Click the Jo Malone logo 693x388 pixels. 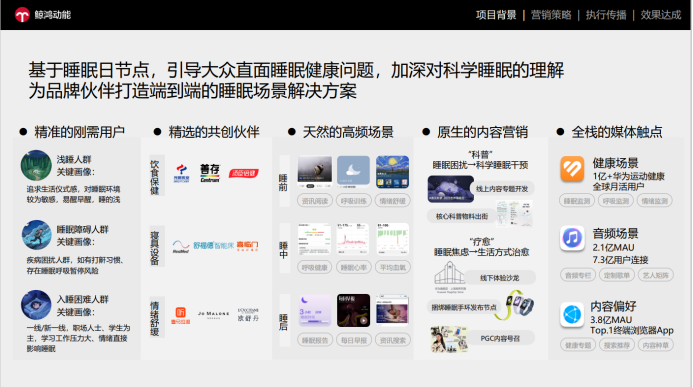coord(213,314)
